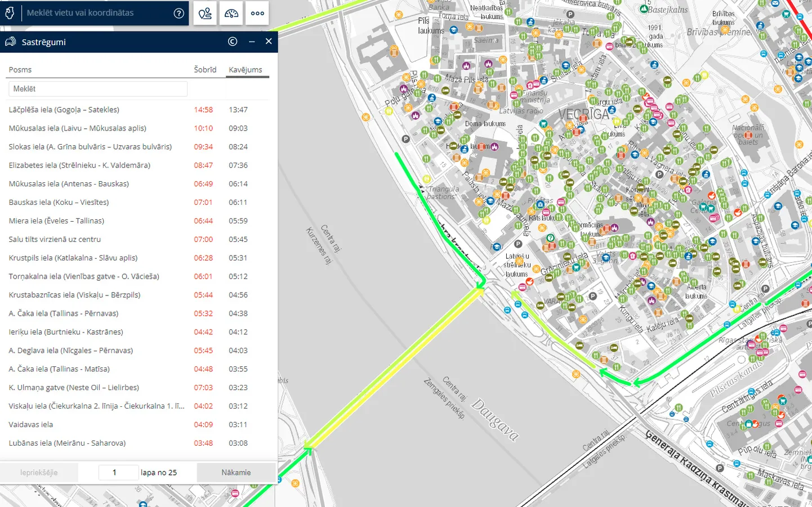Click the gesture icon beside search field
This screenshot has width=812, height=507.
click(x=10, y=13)
